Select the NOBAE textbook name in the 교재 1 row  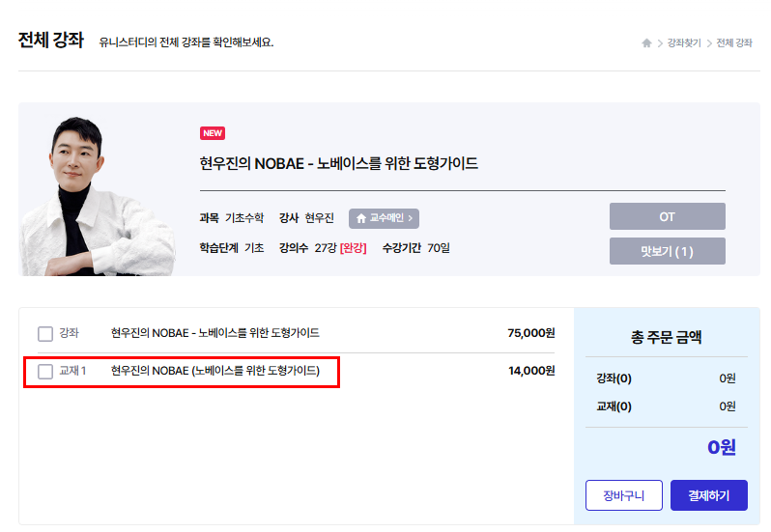pyautogui.click(x=214, y=371)
